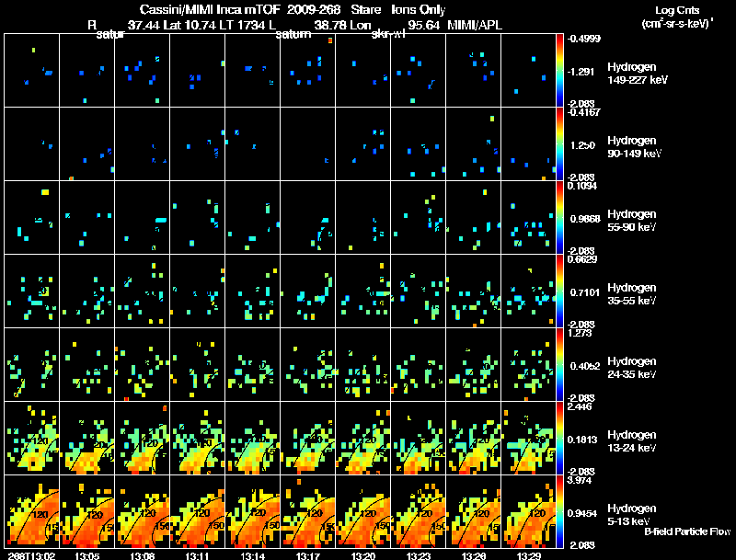The image size is (736, 560).
Task: Select the 5-13 keV panel at 13:11
Action: point(197,511)
